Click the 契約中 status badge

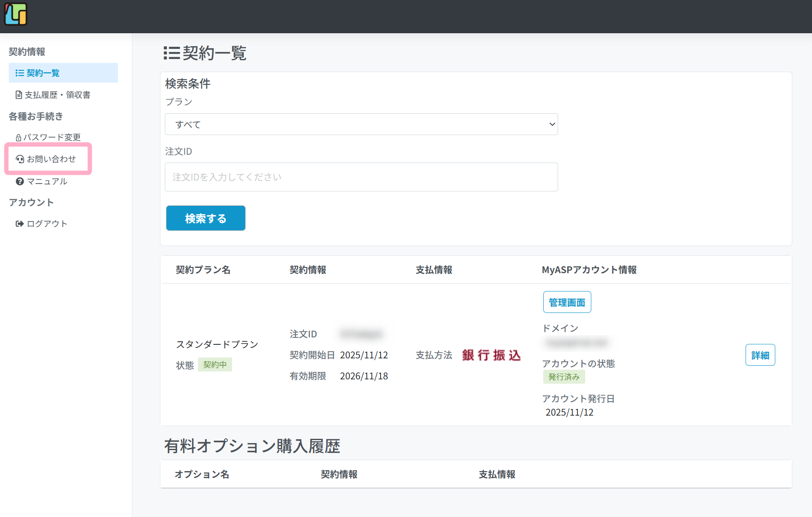pos(215,364)
